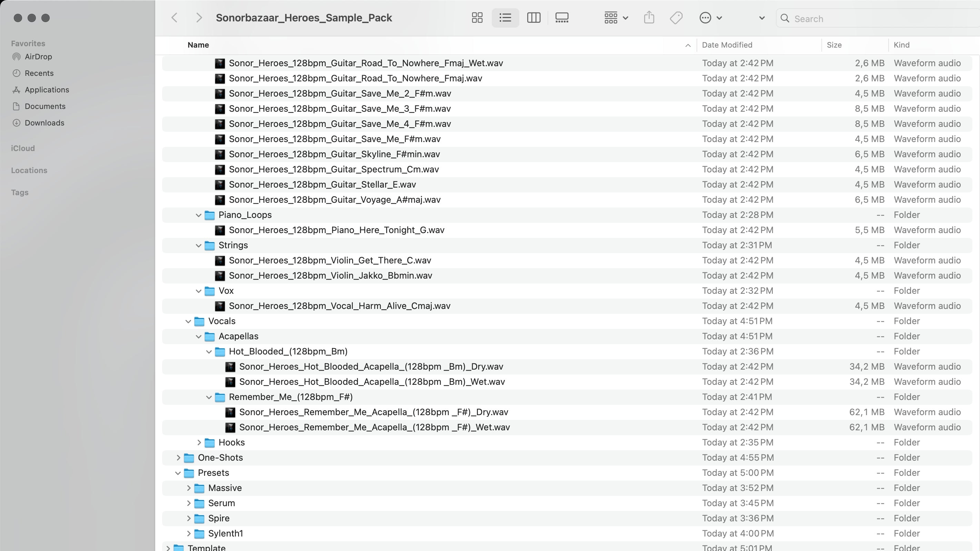The width and height of the screenshot is (980, 551).
Task: Expand the Hooks folder
Action: (199, 442)
